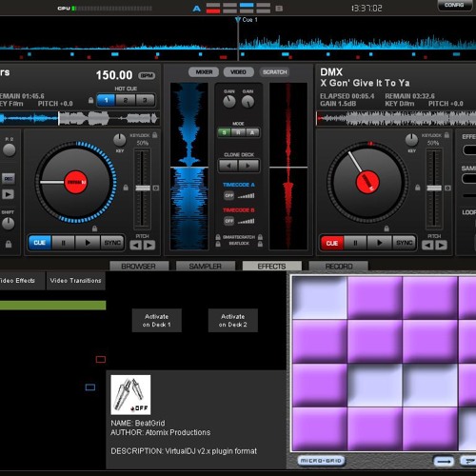Nudge pitch down with deck 1 left arrow
This screenshot has height=476, width=476.
point(136,245)
